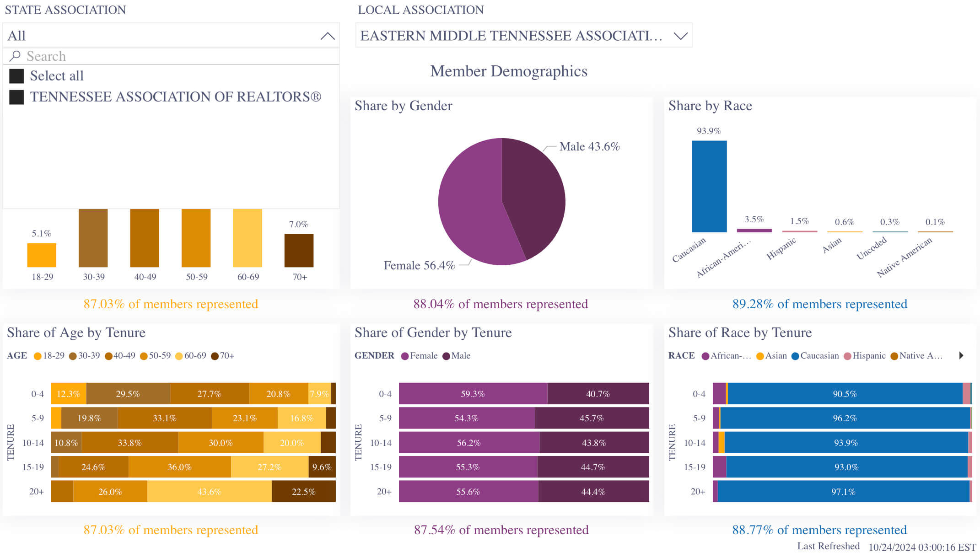Click the Hispanic race legend swatch
This screenshot has width=980, height=558.
click(x=847, y=356)
